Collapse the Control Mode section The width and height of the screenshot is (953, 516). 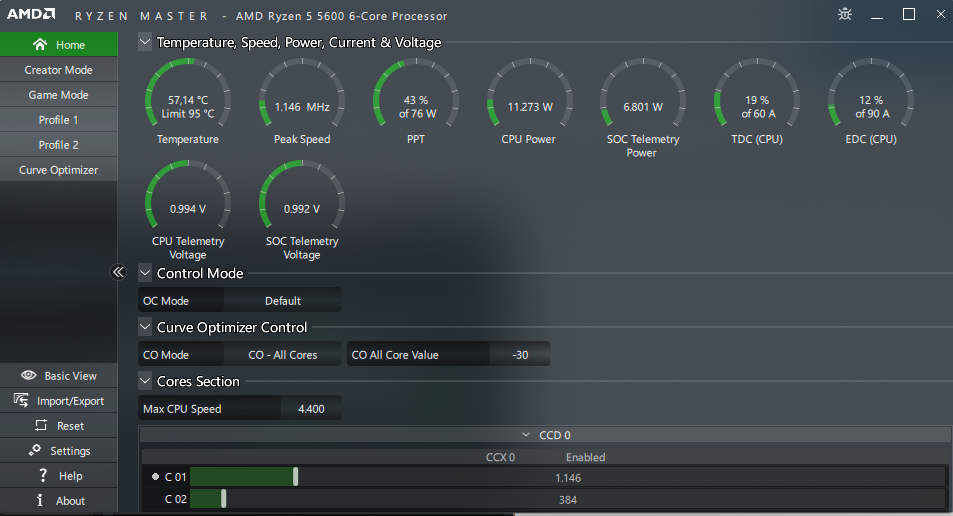(145, 273)
